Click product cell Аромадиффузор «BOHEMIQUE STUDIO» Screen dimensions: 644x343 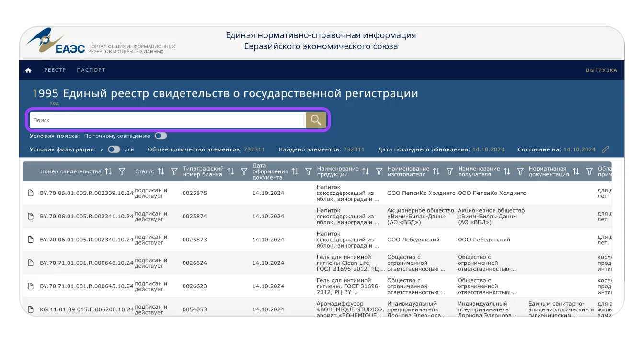point(350,309)
